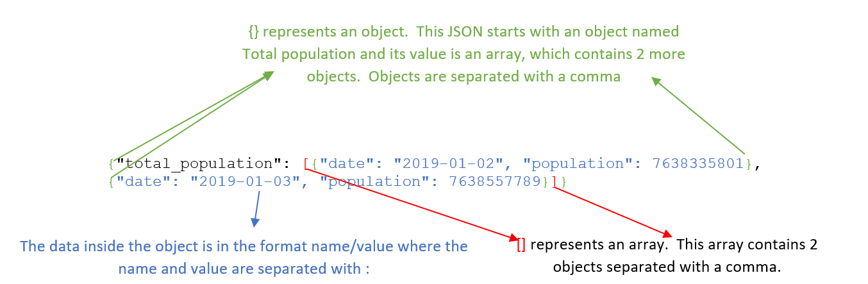This screenshot has width=868, height=284.
Task: Click the green arrowhead at right of top note
Action: click(657, 81)
